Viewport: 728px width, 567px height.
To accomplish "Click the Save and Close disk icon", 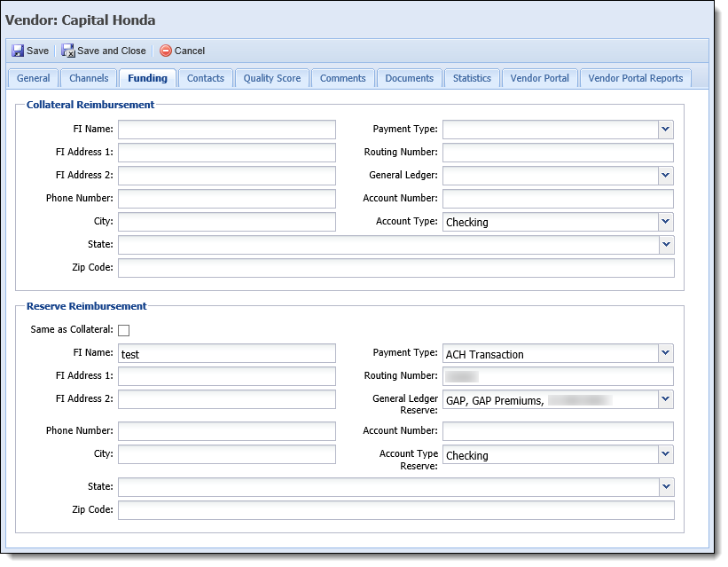I will click(68, 51).
